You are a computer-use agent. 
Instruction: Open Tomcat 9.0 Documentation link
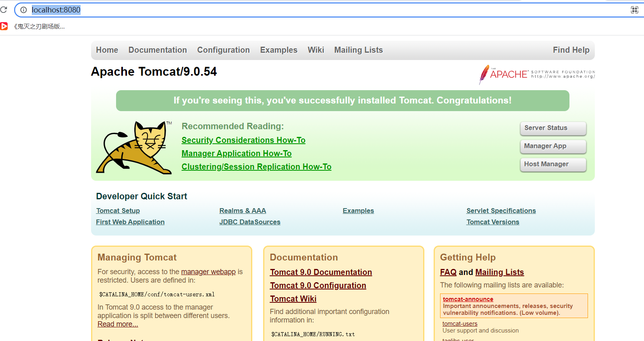tap(321, 272)
